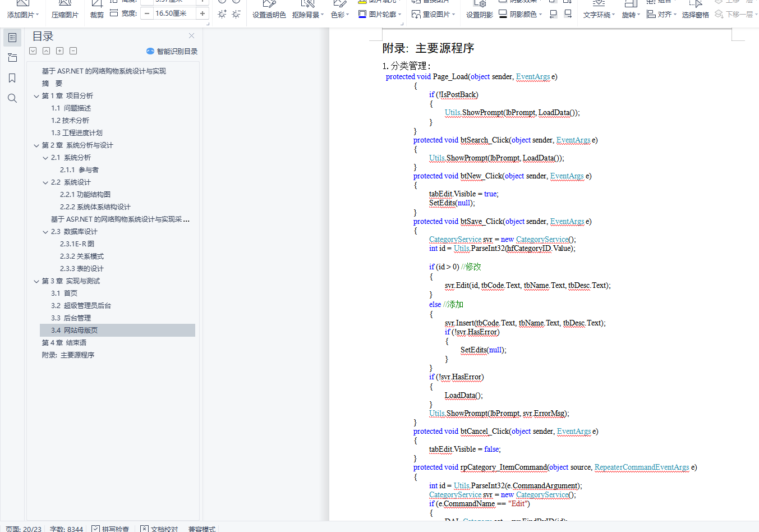Collapse 第 2 章 系统分析与设计 outline node
Viewport: 759px width, 532px height.
[x=36, y=145]
